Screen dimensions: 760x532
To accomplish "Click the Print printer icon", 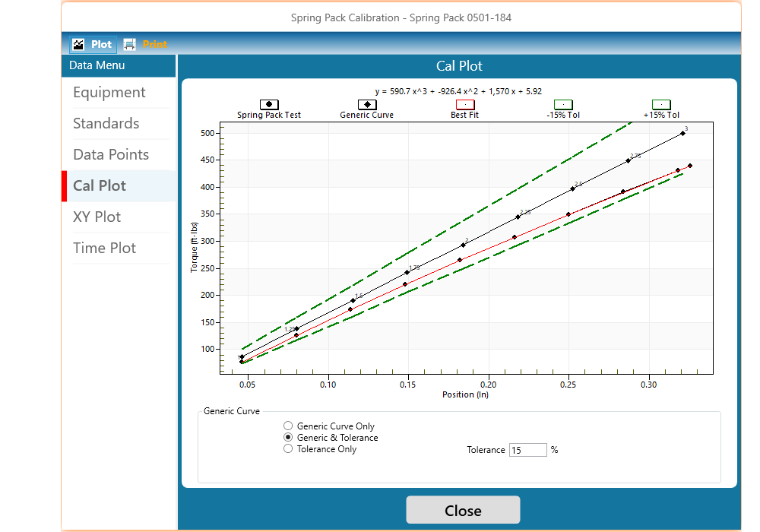I will point(130,44).
